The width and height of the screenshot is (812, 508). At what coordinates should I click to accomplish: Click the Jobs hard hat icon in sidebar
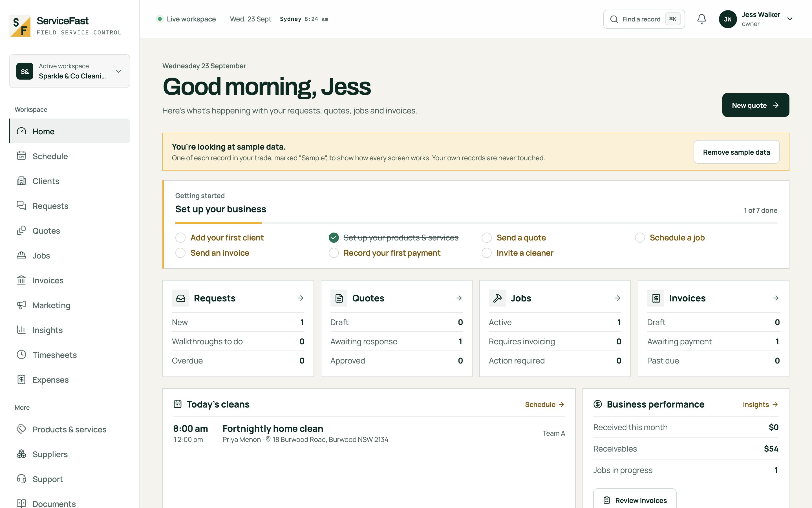pos(21,255)
